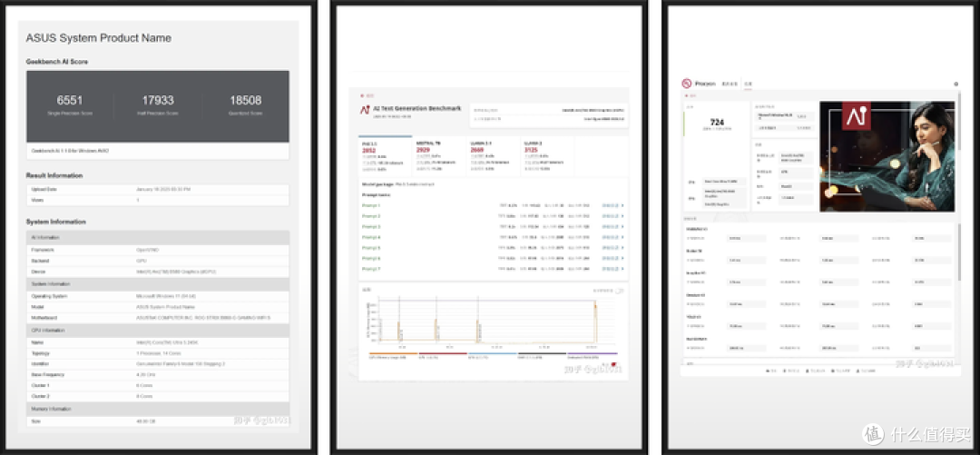This screenshot has height=455, width=980.
Task: Click the red back link in Procyon window
Action: (691, 95)
